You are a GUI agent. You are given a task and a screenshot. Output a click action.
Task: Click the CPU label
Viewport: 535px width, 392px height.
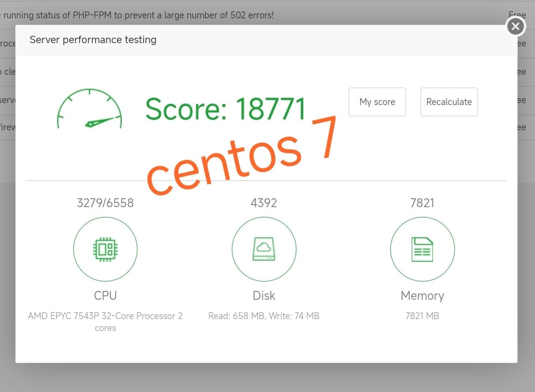point(106,295)
